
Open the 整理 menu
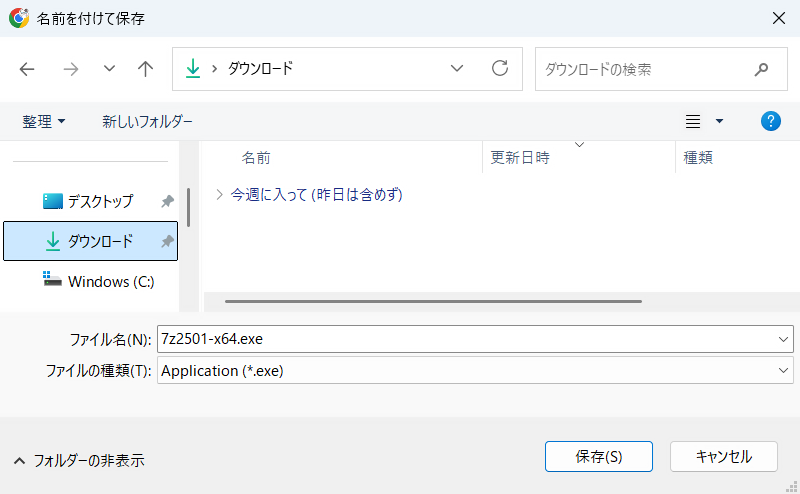point(44,121)
